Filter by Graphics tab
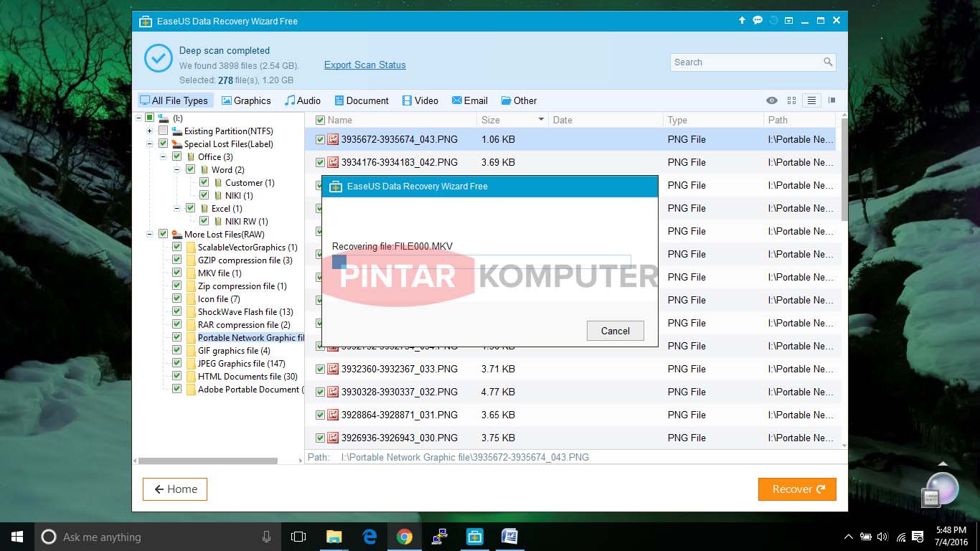This screenshot has width=980, height=551. [x=246, y=100]
